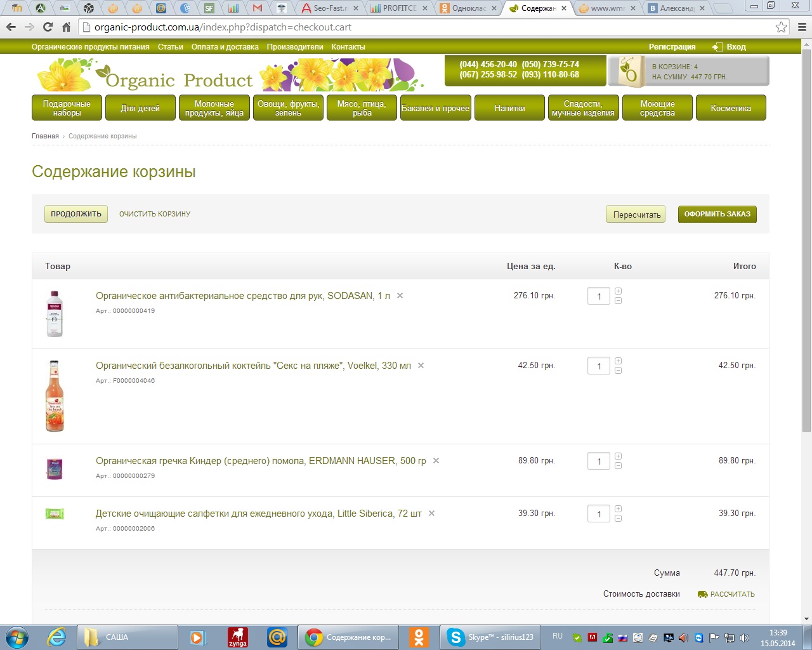The width and height of the screenshot is (812, 650).
Task: Increase quantity of SODASAN hand cleanser
Action: pos(618,291)
